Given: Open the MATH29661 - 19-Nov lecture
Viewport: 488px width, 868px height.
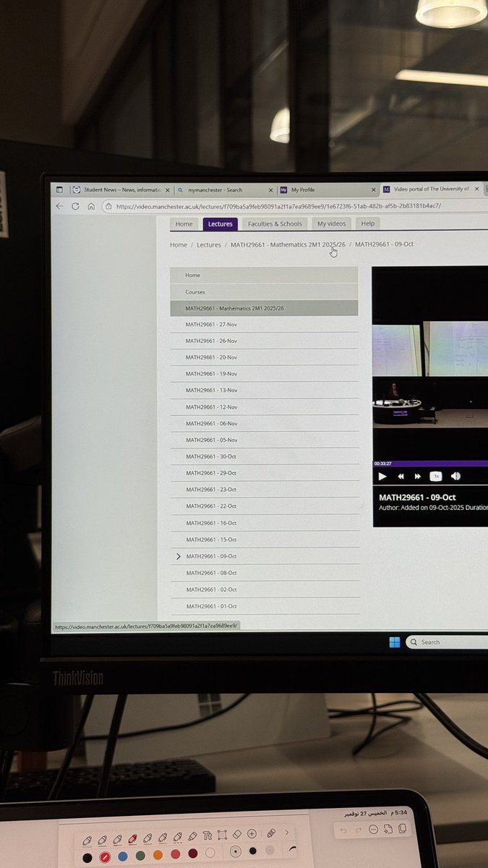Looking at the screenshot, I should click(x=265, y=374).
